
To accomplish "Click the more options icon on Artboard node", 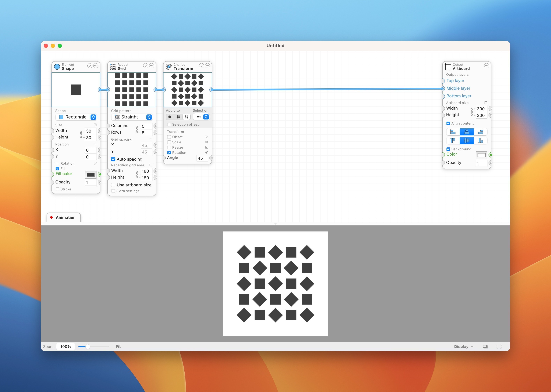I will point(486,66).
